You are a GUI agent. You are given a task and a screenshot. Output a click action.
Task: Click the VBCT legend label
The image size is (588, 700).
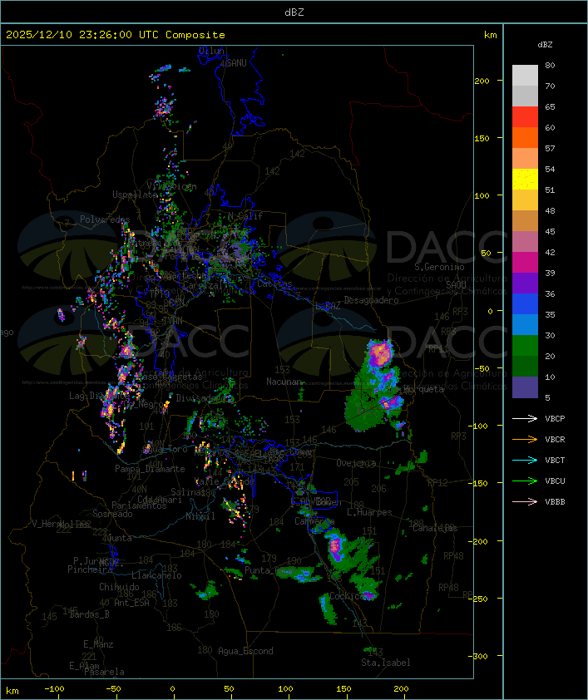555,461
